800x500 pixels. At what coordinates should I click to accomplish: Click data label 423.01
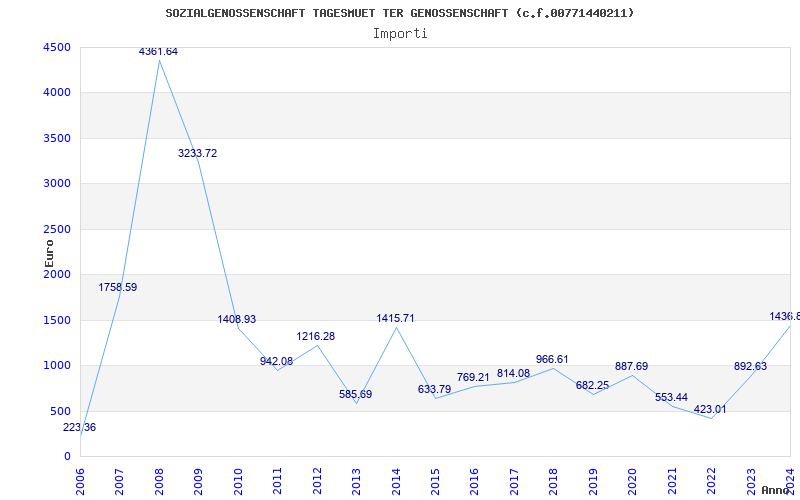pos(710,409)
